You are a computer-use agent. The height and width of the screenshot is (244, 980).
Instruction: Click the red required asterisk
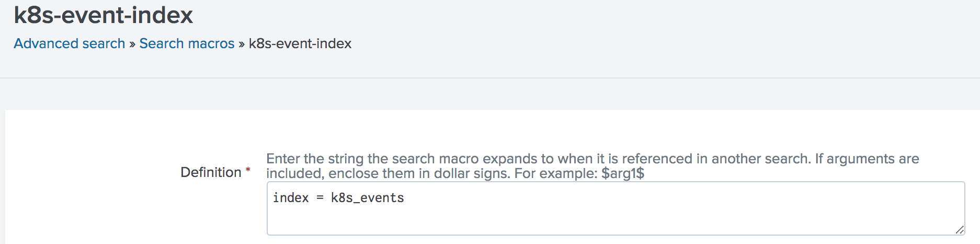click(x=248, y=170)
